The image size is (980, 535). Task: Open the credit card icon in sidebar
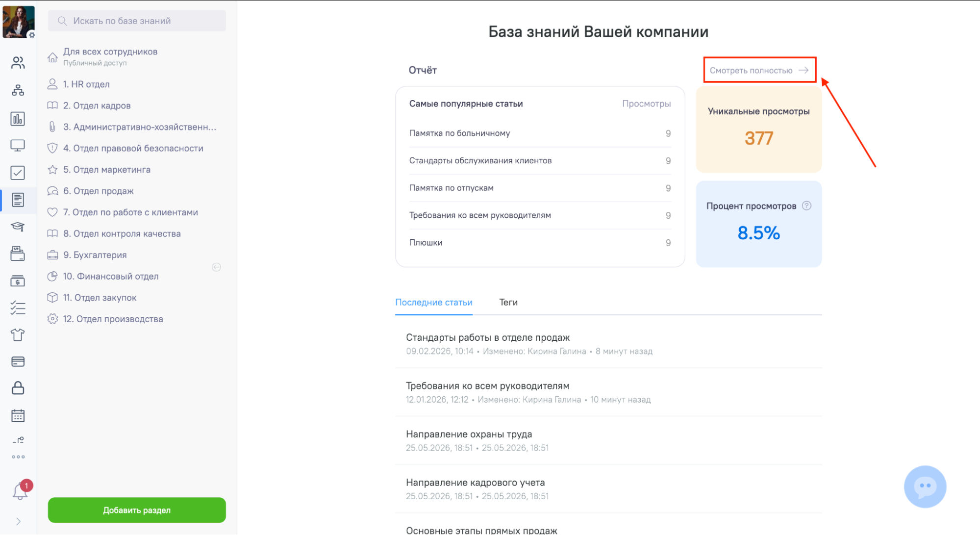[18, 362]
